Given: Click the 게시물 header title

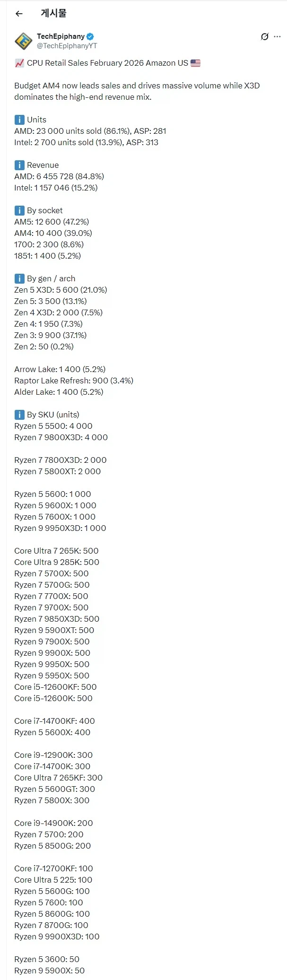Looking at the screenshot, I should coord(53,14).
